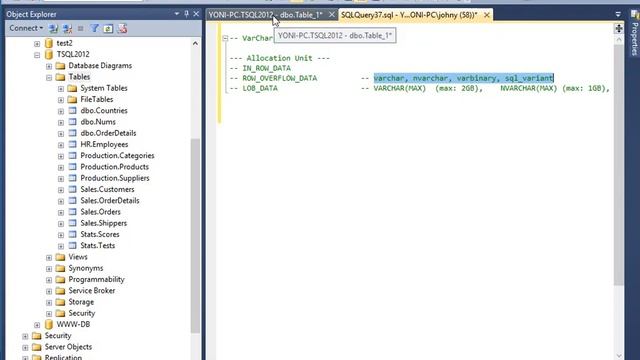Expand the System Tables folder
640x360 pixels.
(61, 89)
